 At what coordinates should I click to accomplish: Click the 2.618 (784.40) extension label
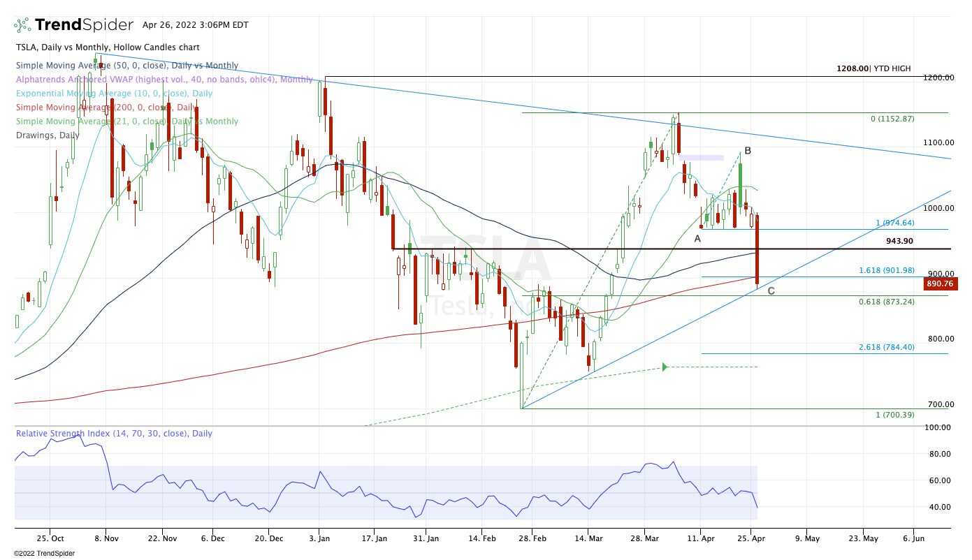(x=887, y=347)
